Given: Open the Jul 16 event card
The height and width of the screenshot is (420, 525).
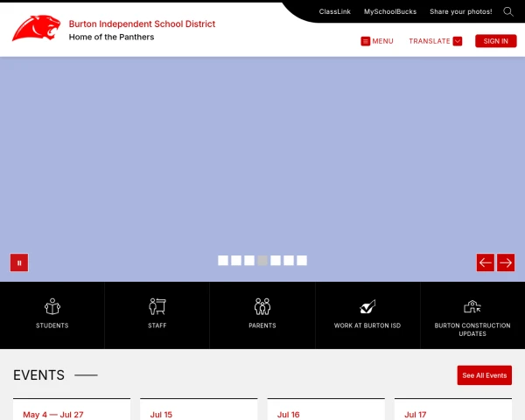Looking at the screenshot, I should pyautogui.click(x=326, y=409).
